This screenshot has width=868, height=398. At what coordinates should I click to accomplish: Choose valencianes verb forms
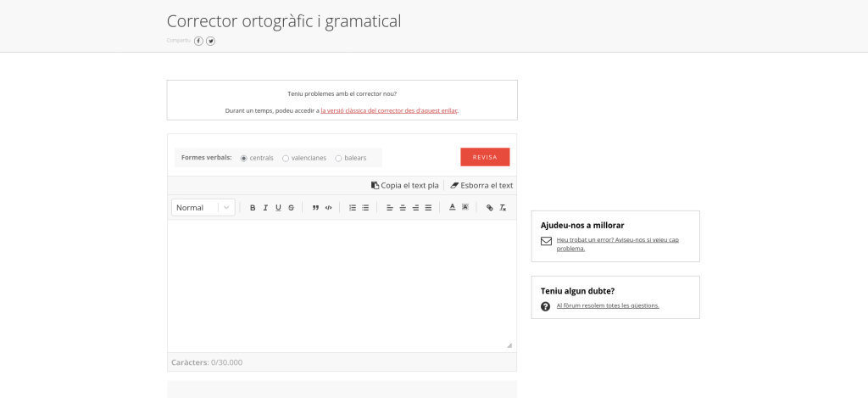point(286,158)
